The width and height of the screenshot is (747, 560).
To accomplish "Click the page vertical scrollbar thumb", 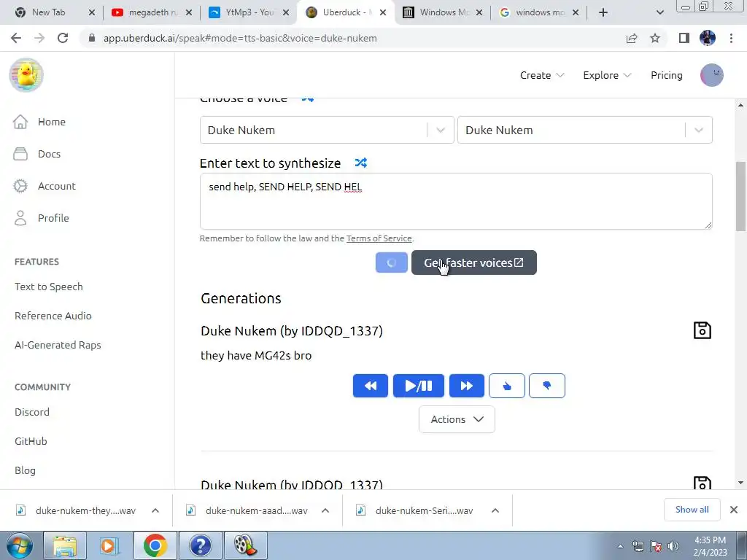I will pyautogui.click(x=740, y=196).
